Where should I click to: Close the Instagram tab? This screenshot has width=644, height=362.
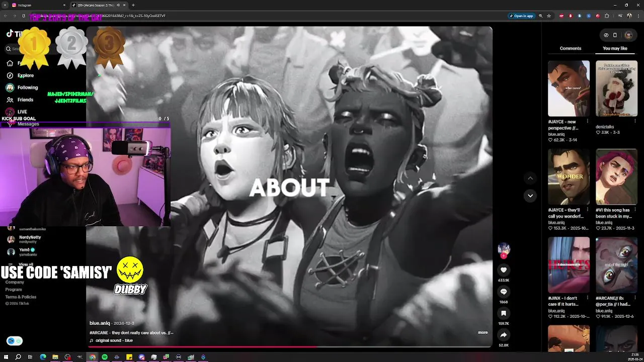tap(64, 5)
